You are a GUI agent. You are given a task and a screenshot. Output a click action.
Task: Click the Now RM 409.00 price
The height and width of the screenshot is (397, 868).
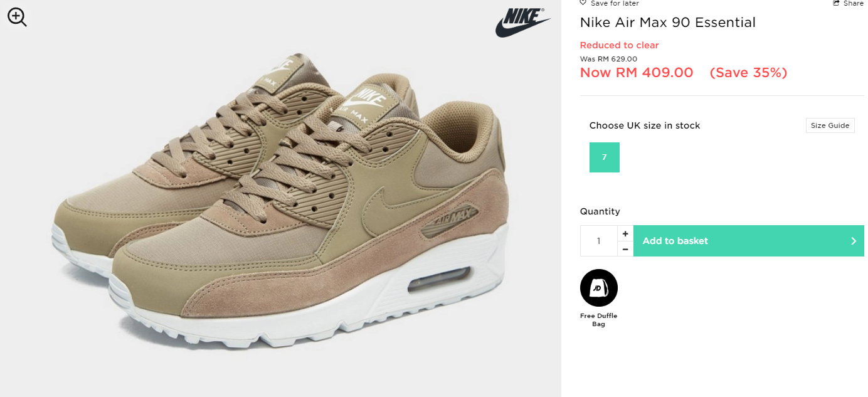(637, 73)
